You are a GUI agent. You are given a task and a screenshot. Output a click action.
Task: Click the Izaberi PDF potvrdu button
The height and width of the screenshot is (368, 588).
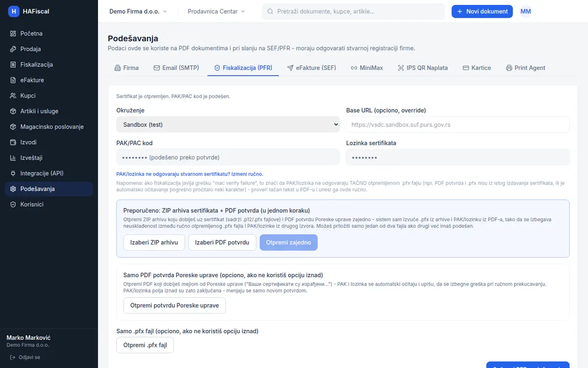click(x=222, y=242)
